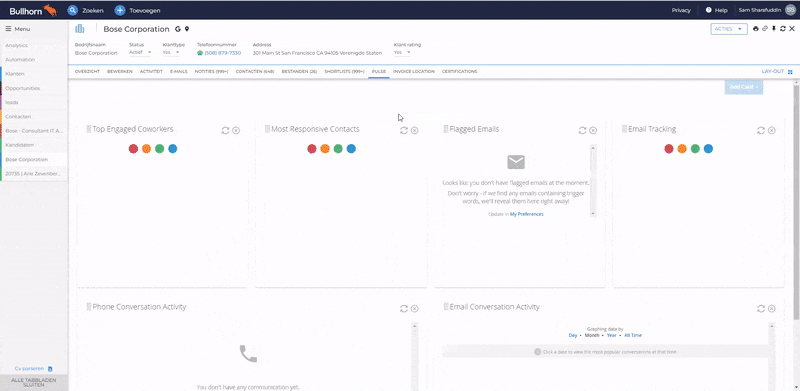Toggle the hamburger Menu icon

click(8, 29)
